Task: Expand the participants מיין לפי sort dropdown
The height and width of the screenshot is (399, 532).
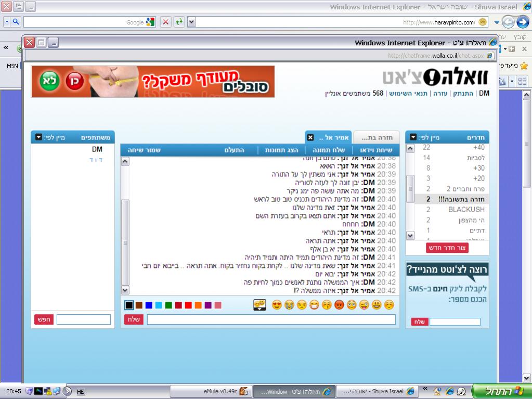Action: click(39, 137)
